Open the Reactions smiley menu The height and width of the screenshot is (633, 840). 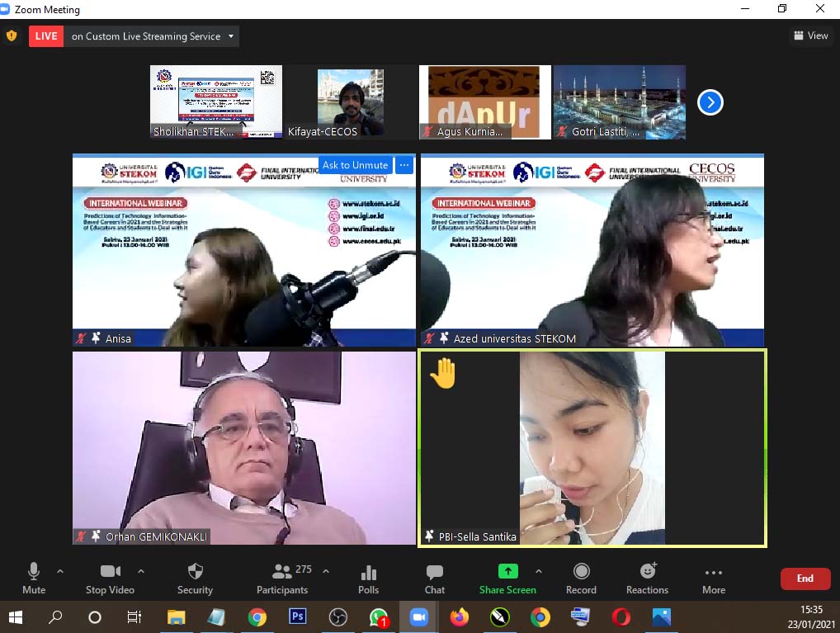[647, 578]
